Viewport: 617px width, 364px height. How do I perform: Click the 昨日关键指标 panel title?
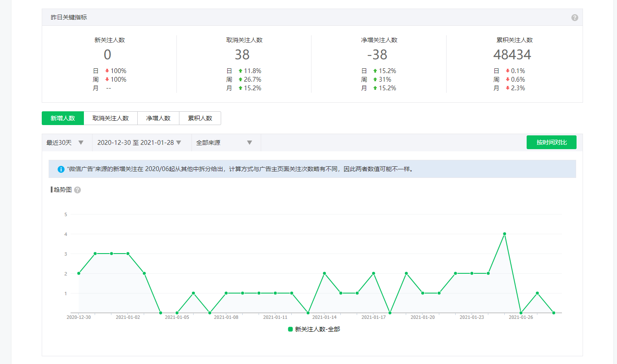(x=69, y=17)
